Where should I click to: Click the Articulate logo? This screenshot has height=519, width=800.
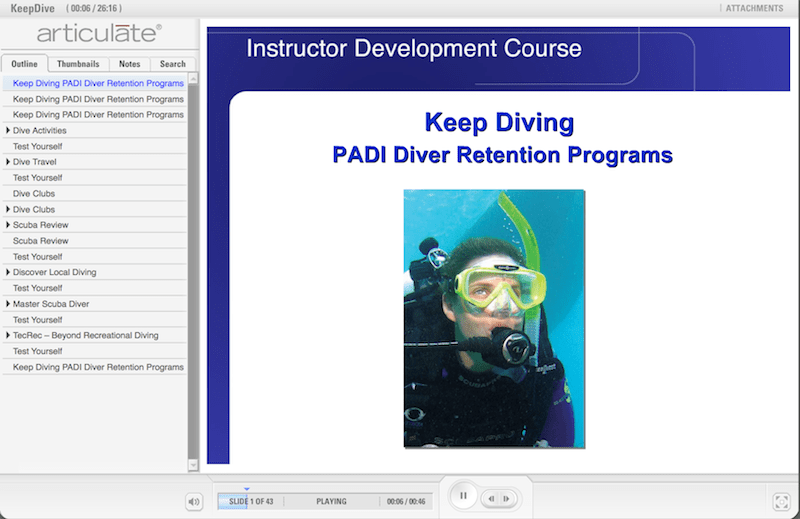(99, 34)
